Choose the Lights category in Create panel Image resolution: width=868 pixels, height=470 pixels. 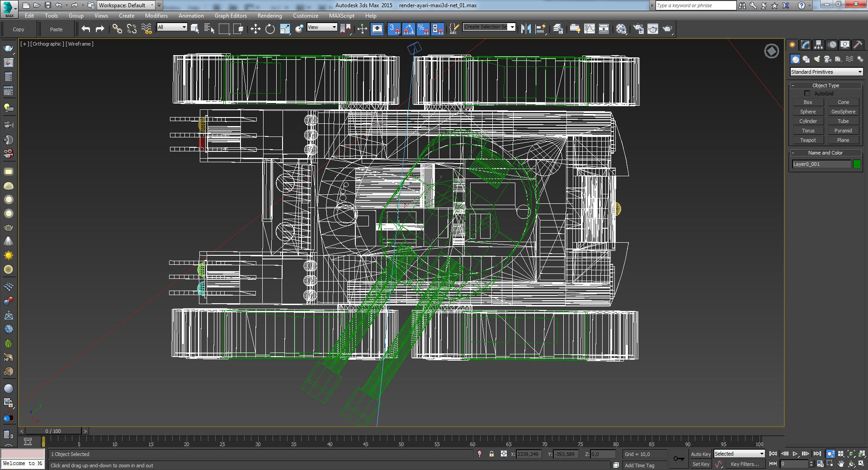click(x=817, y=59)
